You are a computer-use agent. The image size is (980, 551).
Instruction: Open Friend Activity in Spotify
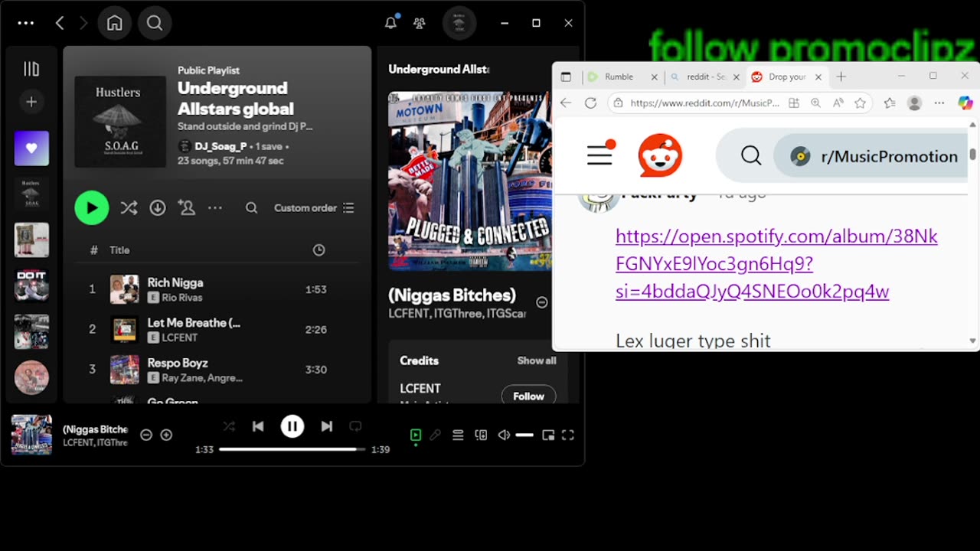point(420,23)
